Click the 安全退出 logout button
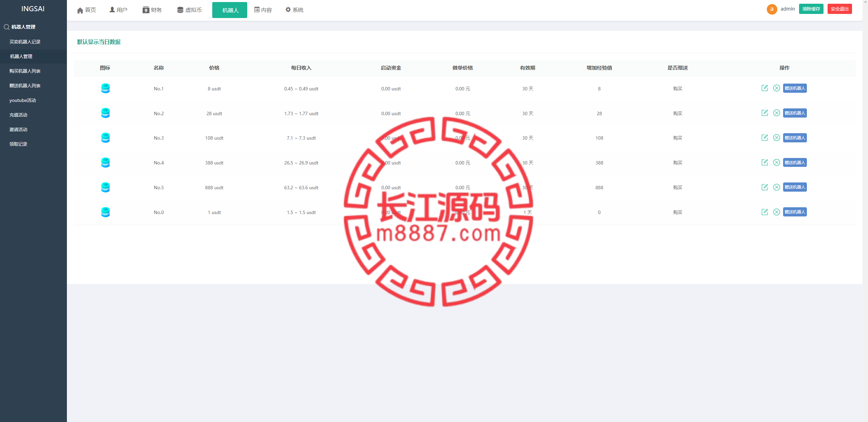 (839, 9)
